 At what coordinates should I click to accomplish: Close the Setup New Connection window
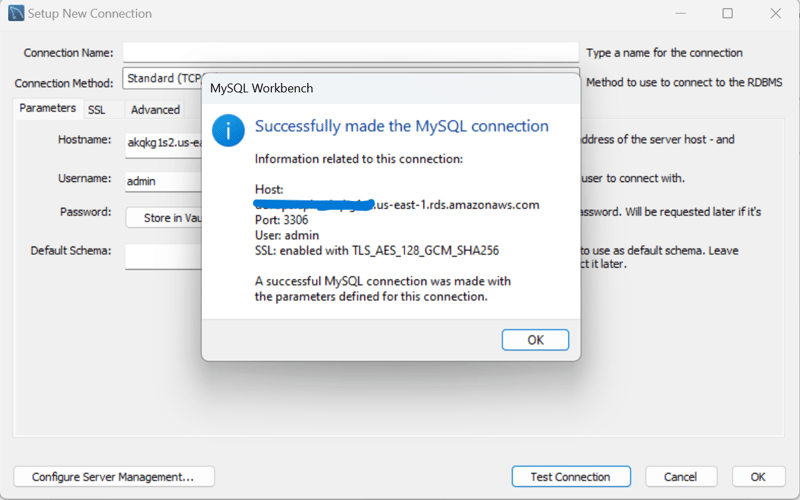point(776,14)
